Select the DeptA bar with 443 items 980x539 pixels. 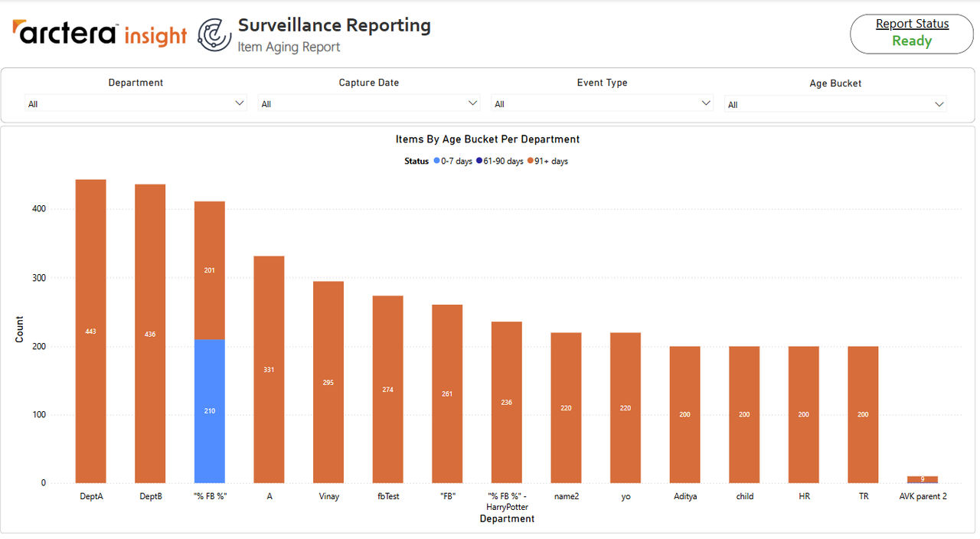pos(90,332)
